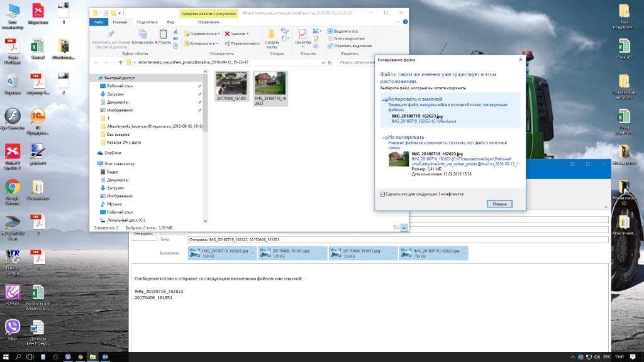Switch to the Поделиться ribbon tab
The width and height of the screenshot is (644, 362).
tap(147, 22)
